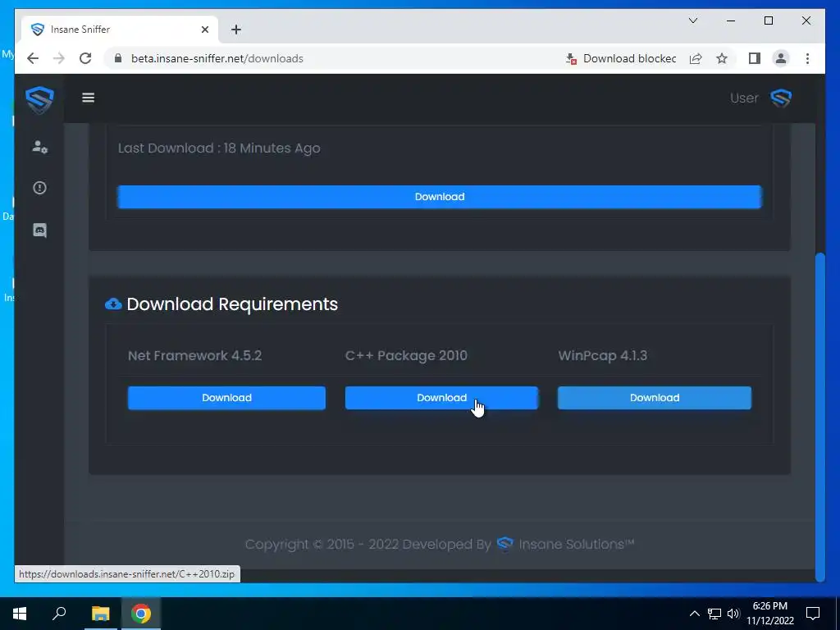Viewport: 840px width, 630px height.
Task: Open a new tab
Action: pos(236,30)
